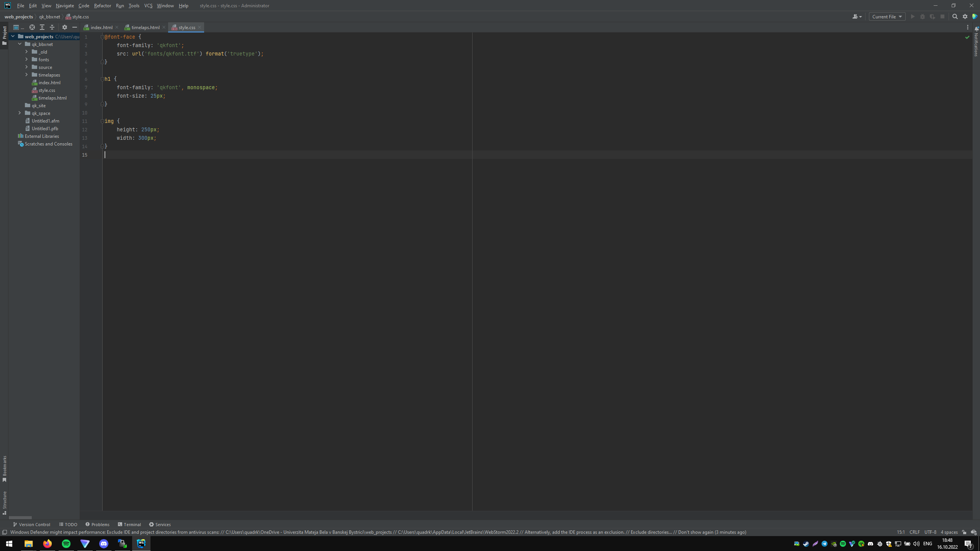Open Terminal panel tab
The width and height of the screenshot is (980, 551).
[130, 524]
